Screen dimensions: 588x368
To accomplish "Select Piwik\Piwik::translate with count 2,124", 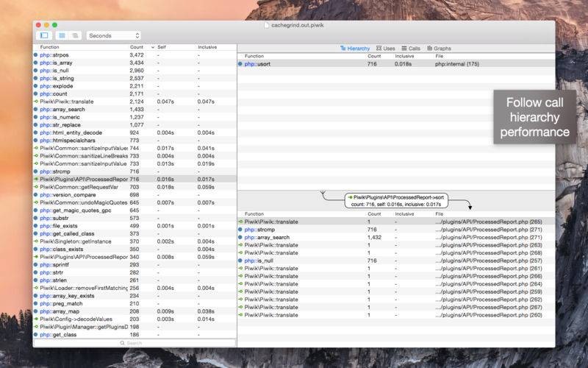I will pyautogui.click(x=135, y=102).
